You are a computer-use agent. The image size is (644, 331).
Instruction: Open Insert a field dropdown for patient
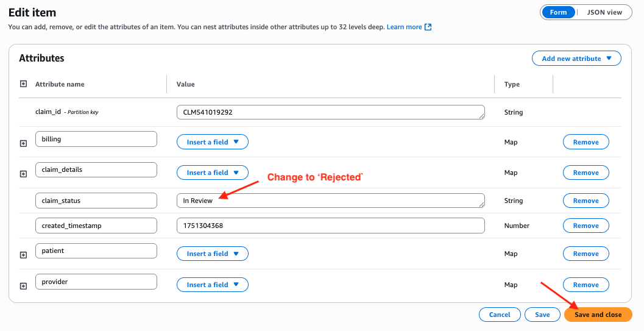213,254
